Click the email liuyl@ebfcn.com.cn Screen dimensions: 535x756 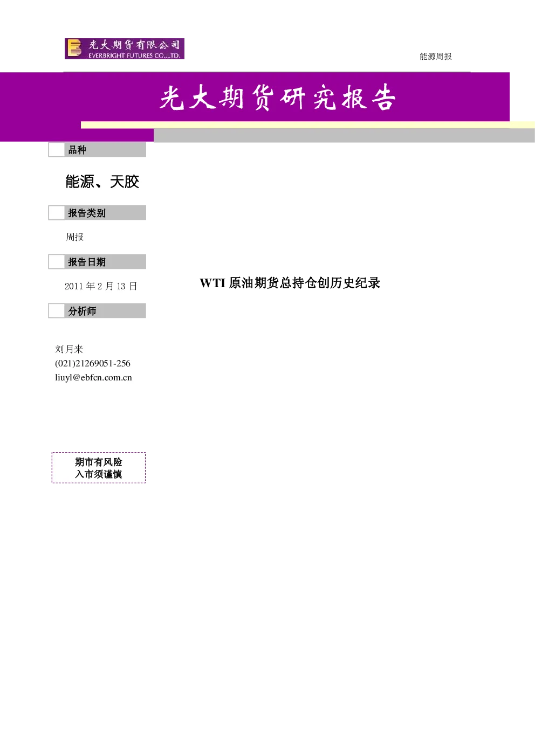pos(93,378)
